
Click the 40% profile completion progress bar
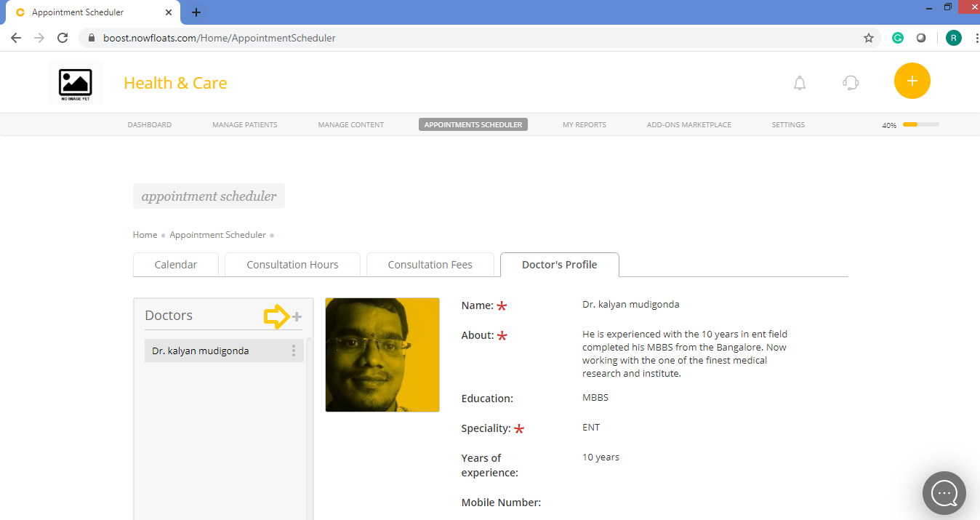click(x=921, y=125)
